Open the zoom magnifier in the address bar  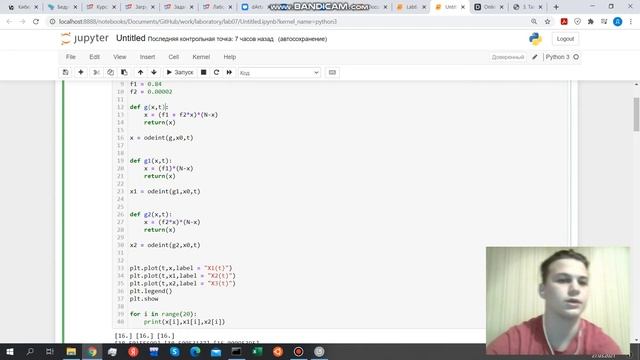534,22
